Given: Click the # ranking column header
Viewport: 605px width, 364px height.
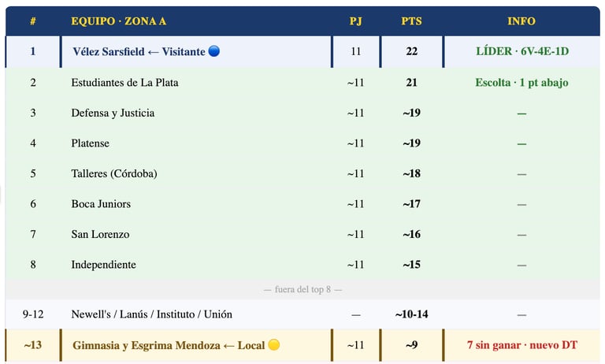Looking at the screenshot, I should coord(33,21).
